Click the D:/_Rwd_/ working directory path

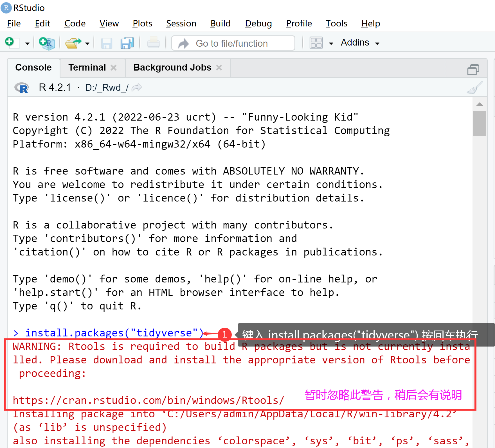click(107, 88)
